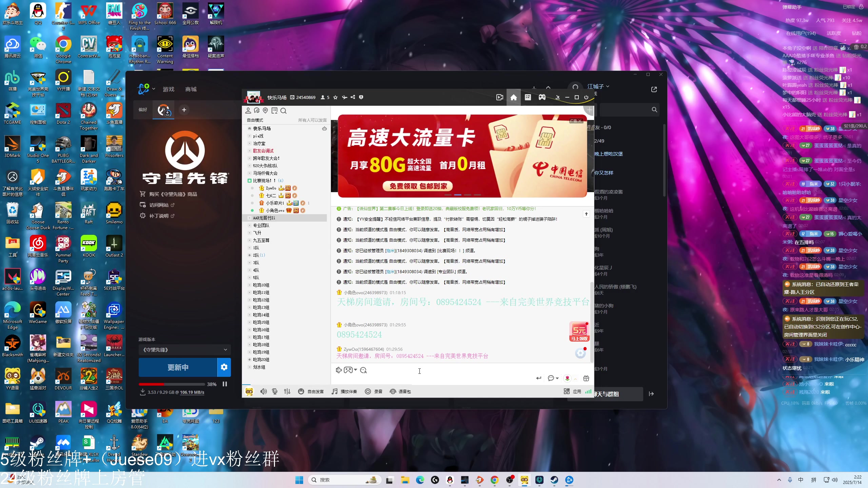Open Steam from the Windows taskbar

554,480
